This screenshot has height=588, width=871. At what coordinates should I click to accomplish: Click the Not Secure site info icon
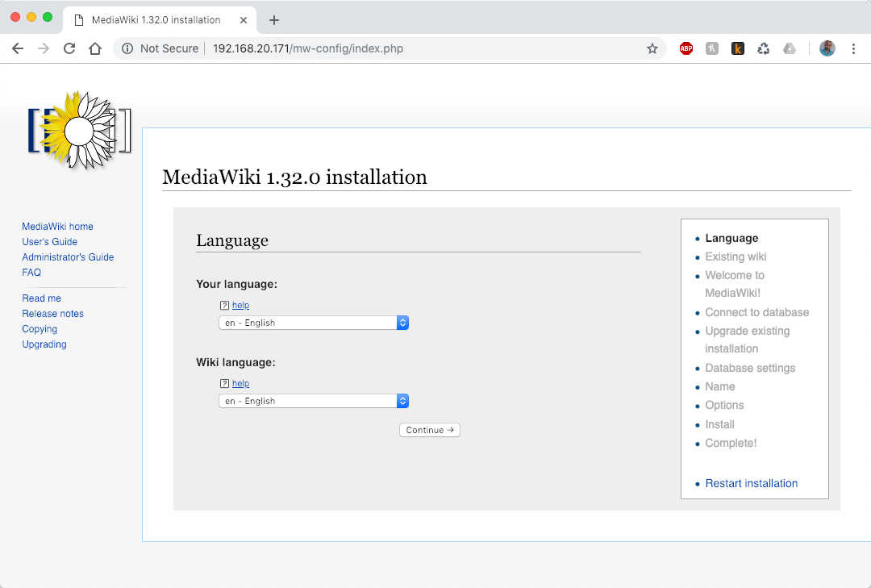point(127,48)
